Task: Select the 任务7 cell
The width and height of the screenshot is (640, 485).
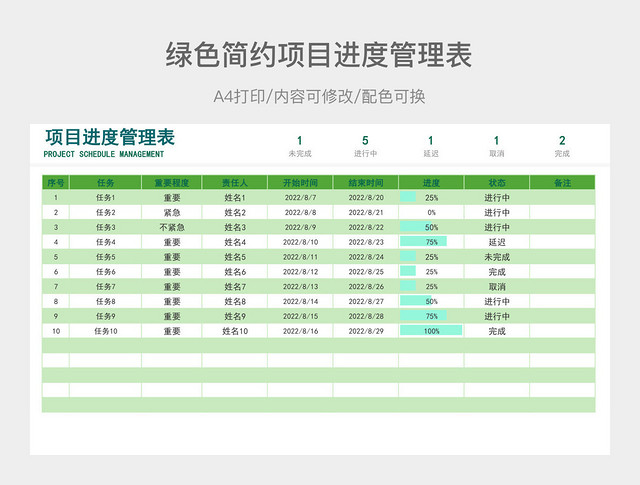Action: click(x=105, y=287)
